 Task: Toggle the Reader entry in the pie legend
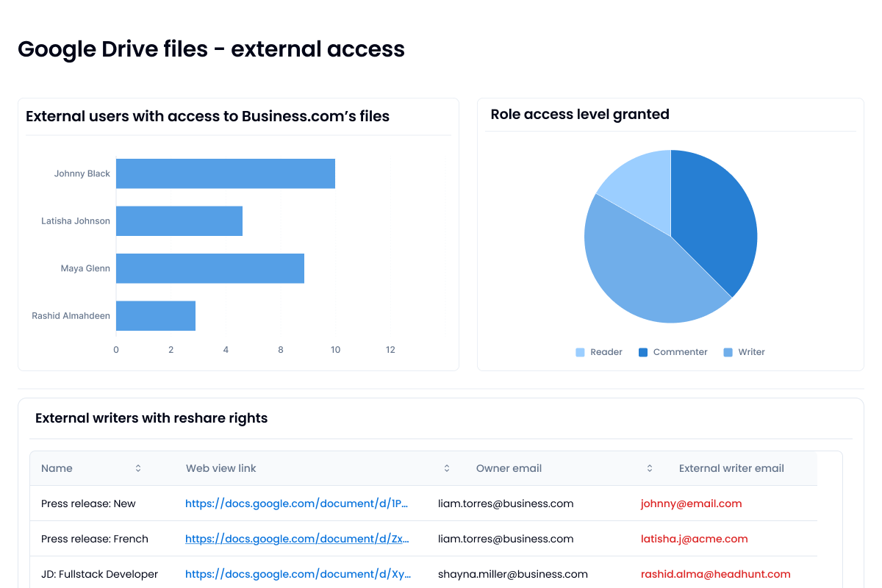pyautogui.click(x=599, y=352)
